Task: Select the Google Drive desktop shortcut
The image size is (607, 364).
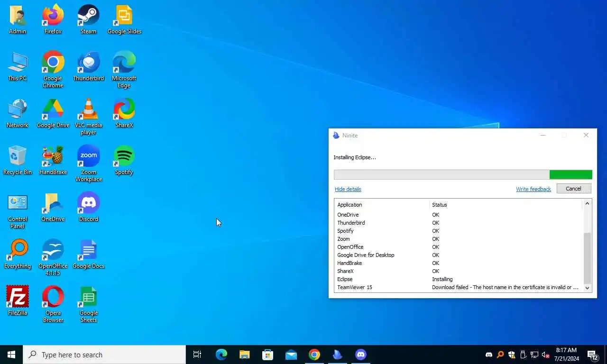Action: click(53, 114)
